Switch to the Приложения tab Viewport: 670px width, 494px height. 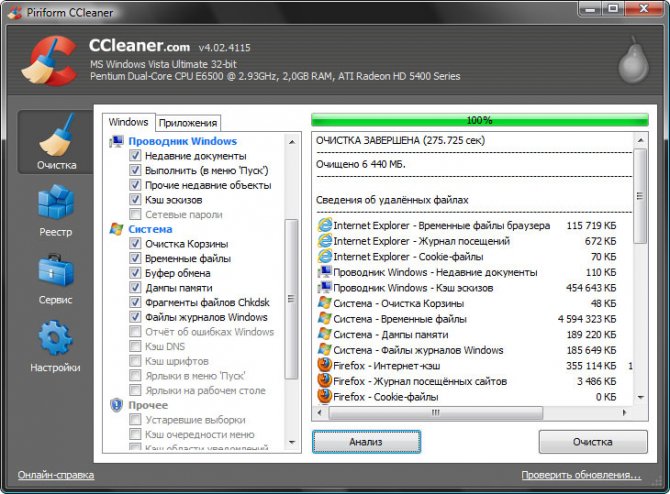[187, 123]
